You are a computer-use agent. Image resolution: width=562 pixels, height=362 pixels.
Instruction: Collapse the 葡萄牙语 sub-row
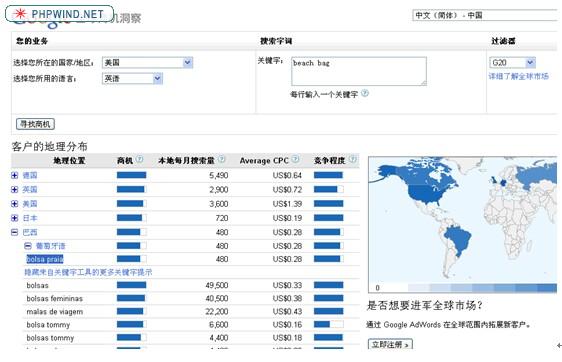tap(28, 246)
